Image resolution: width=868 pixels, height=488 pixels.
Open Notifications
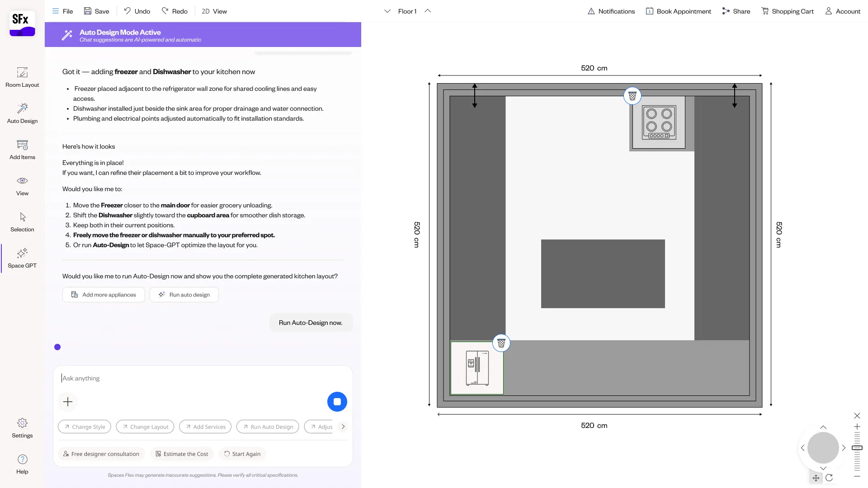[611, 11]
